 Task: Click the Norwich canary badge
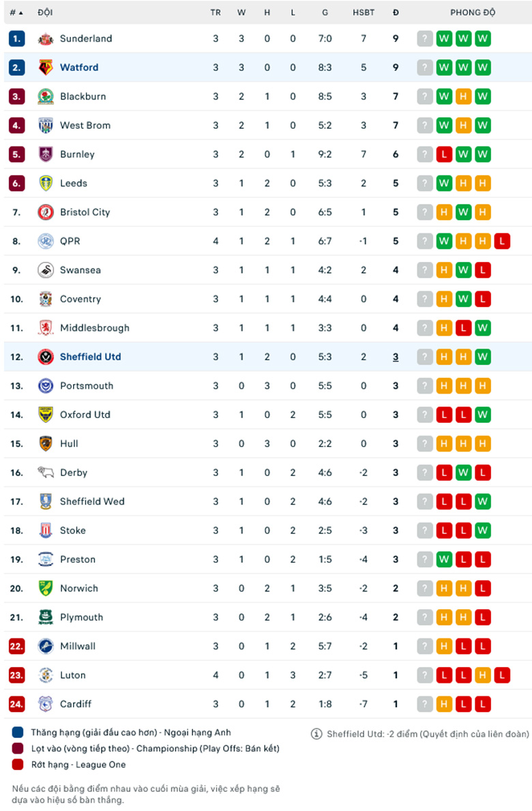46,588
